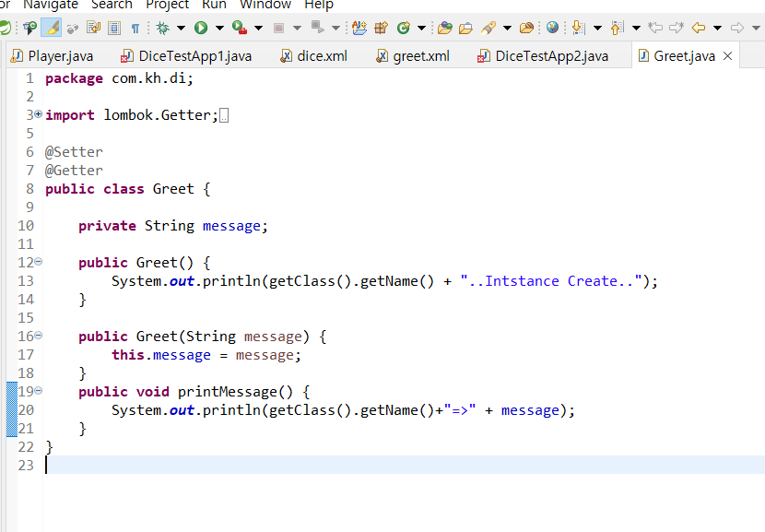Click the folded-imports box after lombok.Getter;
The width and height of the screenshot is (765, 532).
pos(224,116)
